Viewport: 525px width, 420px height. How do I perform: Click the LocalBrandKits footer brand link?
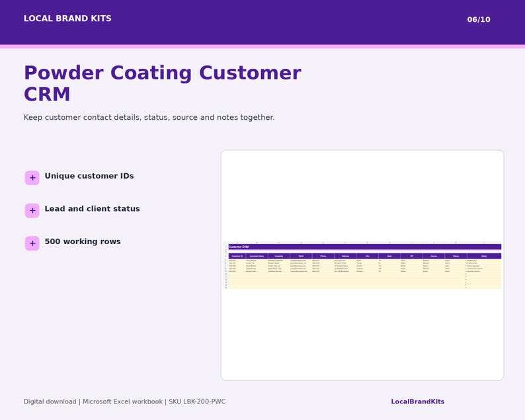click(417, 401)
